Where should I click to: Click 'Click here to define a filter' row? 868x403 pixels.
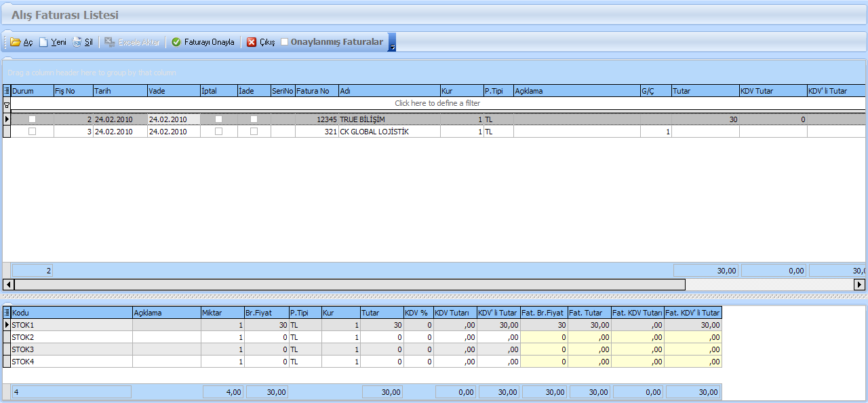click(437, 103)
